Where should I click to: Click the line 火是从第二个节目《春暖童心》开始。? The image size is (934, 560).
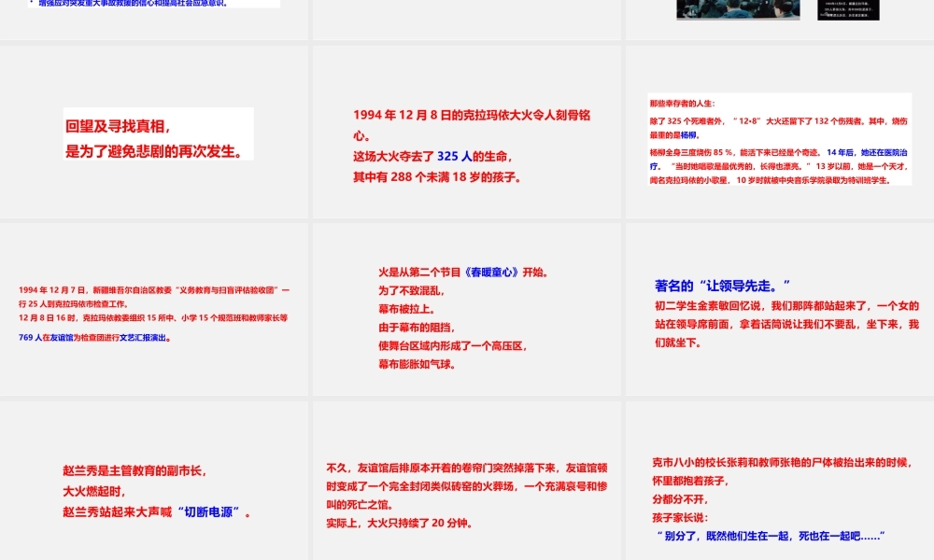click(463, 273)
